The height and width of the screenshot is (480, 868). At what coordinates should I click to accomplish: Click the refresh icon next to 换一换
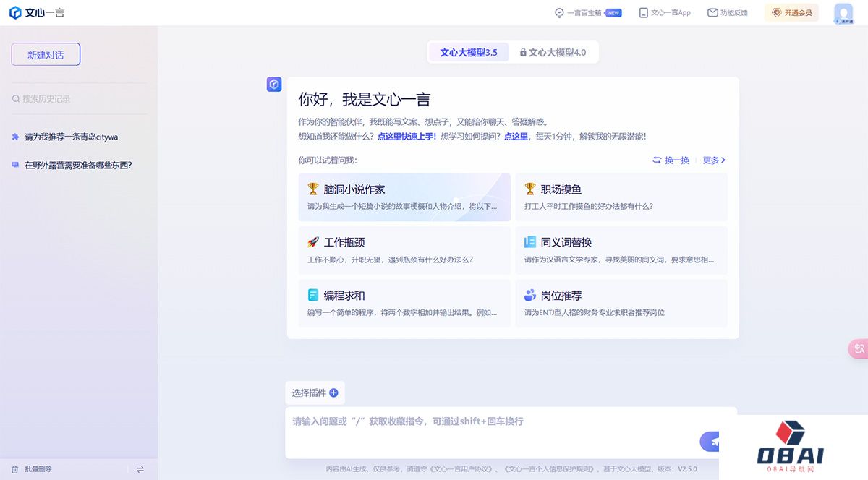pos(657,160)
